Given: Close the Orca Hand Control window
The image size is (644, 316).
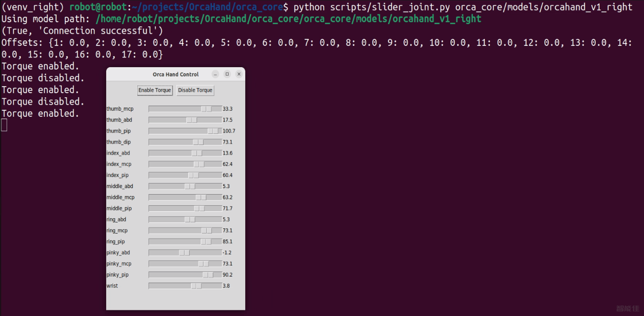Looking at the screenshot, I should (x=239, y=74).
